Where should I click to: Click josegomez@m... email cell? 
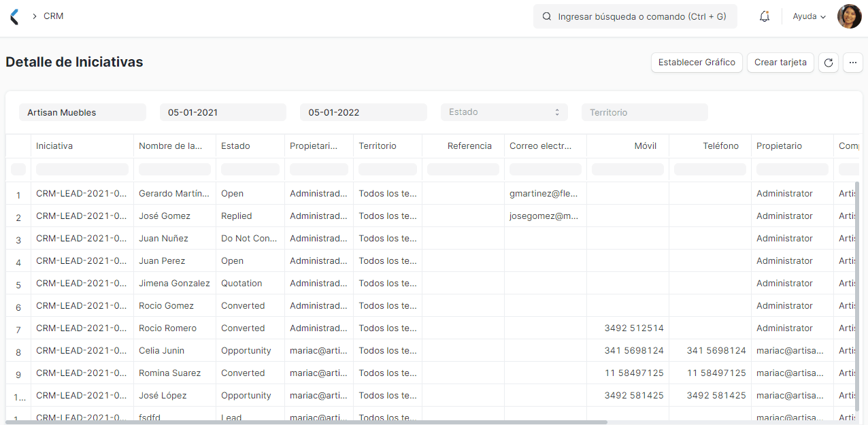pyautogui.click(x=546, y=216)
